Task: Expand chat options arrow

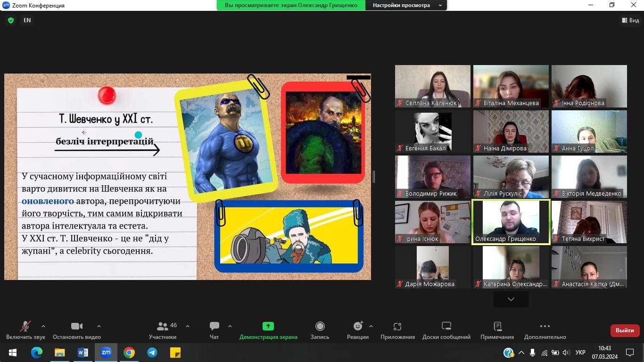Action: click(230, 326)
